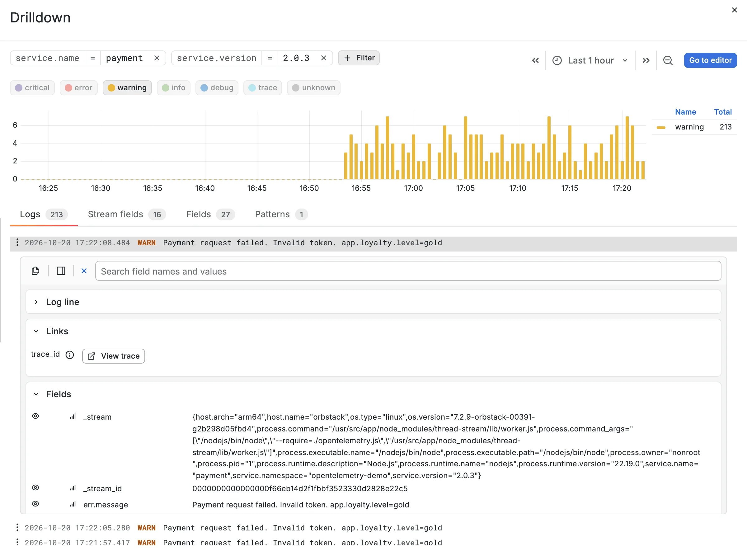Copy the log entry with the copy icon
747x560 pixels.
click(x=35, y=271)
